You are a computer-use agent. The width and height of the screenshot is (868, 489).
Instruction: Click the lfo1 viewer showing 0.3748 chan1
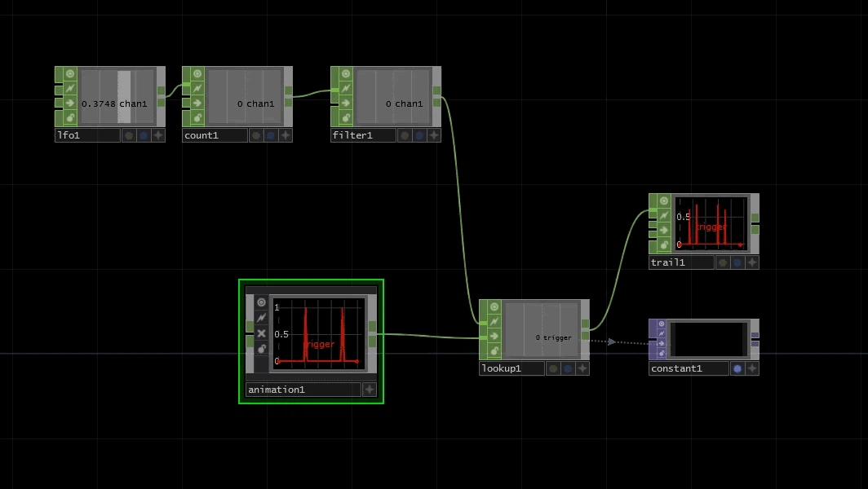pyautogui.click(x=117, y=96)
